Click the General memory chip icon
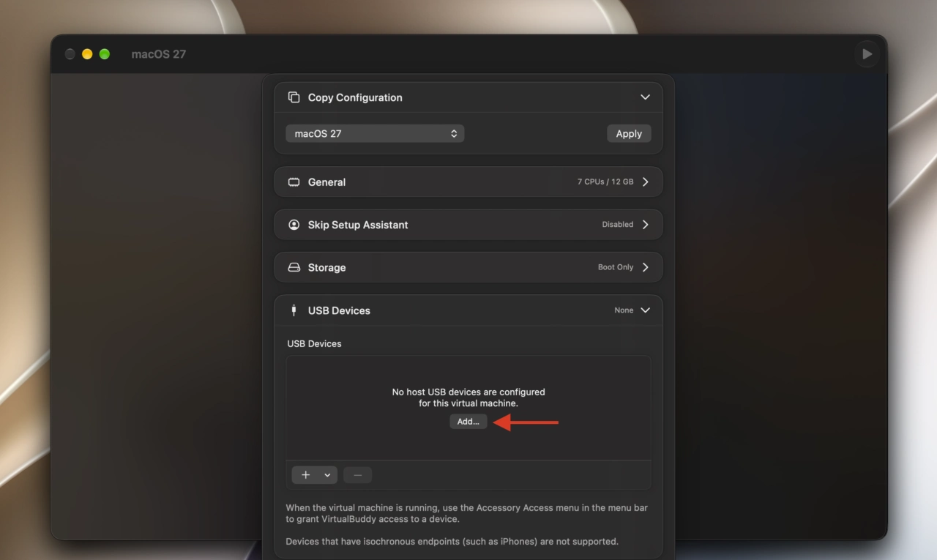The width and height of the screenshot is (937, 560). tap(294, 182)
